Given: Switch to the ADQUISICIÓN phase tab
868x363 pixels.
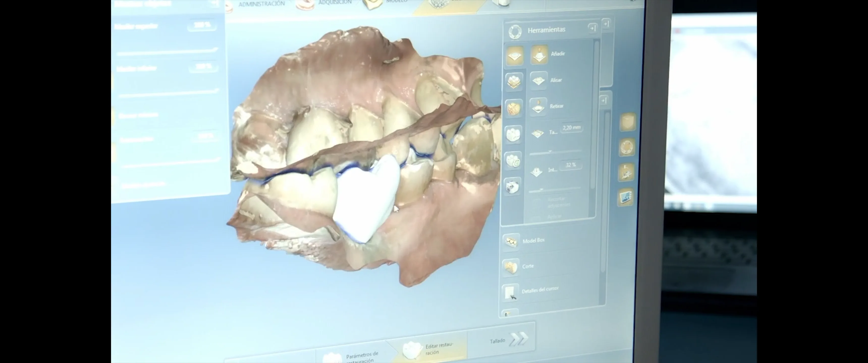Looking at the screenshot, I should coord(335,2).
